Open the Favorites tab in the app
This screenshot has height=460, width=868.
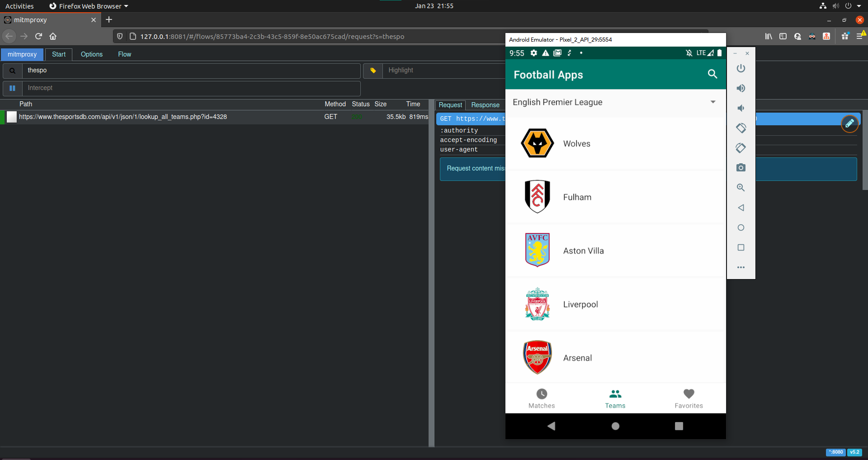689,398
